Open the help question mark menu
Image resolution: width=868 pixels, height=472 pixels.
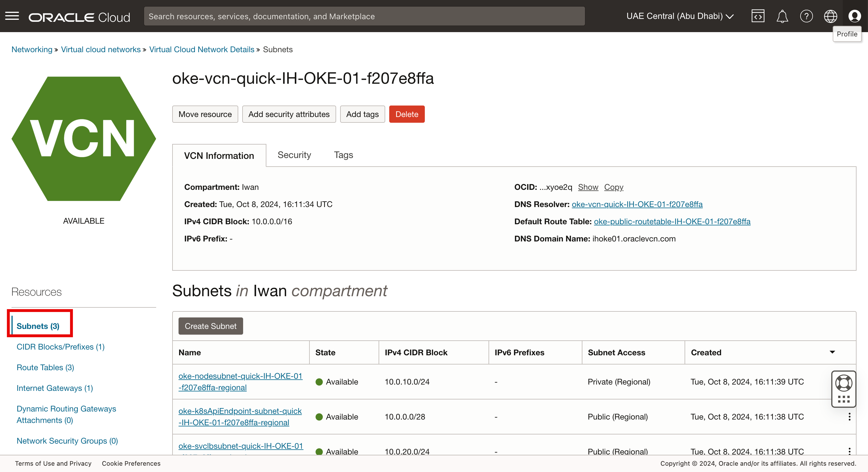click(x=806, y=16)
